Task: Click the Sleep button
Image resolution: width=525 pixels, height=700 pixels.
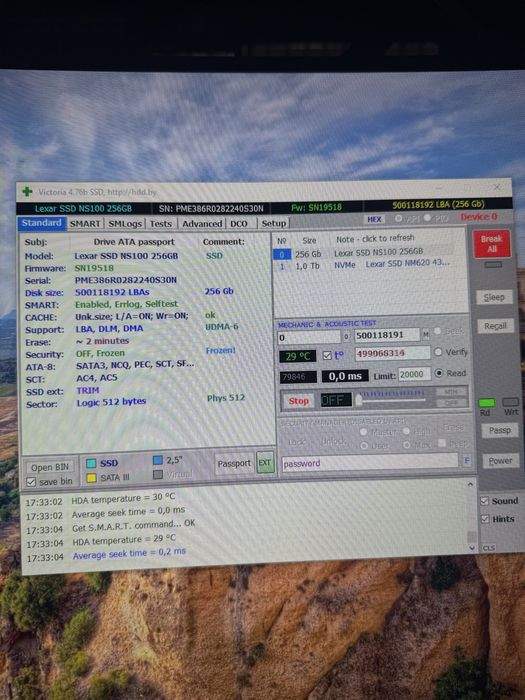Action: coord(494,297)
